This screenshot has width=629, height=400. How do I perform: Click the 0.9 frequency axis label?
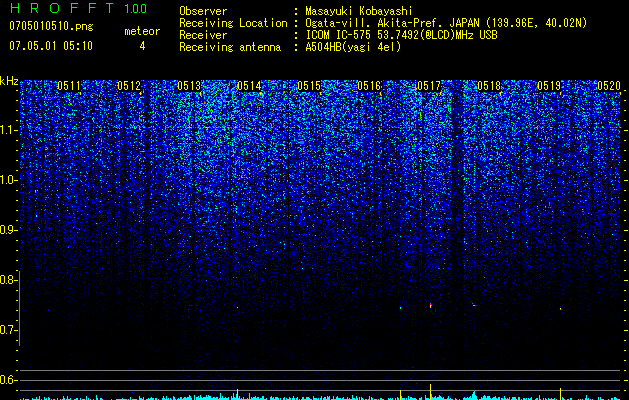click(x=7, y=230)
